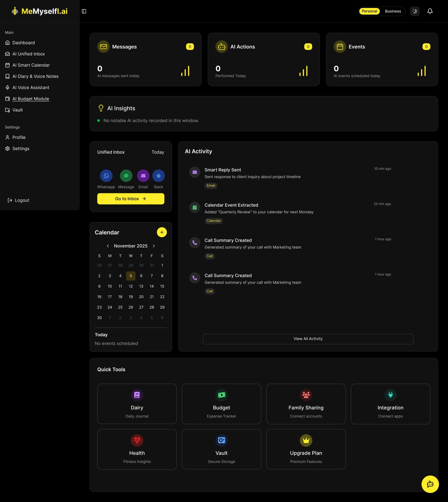Click the 'Smart Reply Sent' activity title
The image size is (448, 502).
[x=223, y=170]
